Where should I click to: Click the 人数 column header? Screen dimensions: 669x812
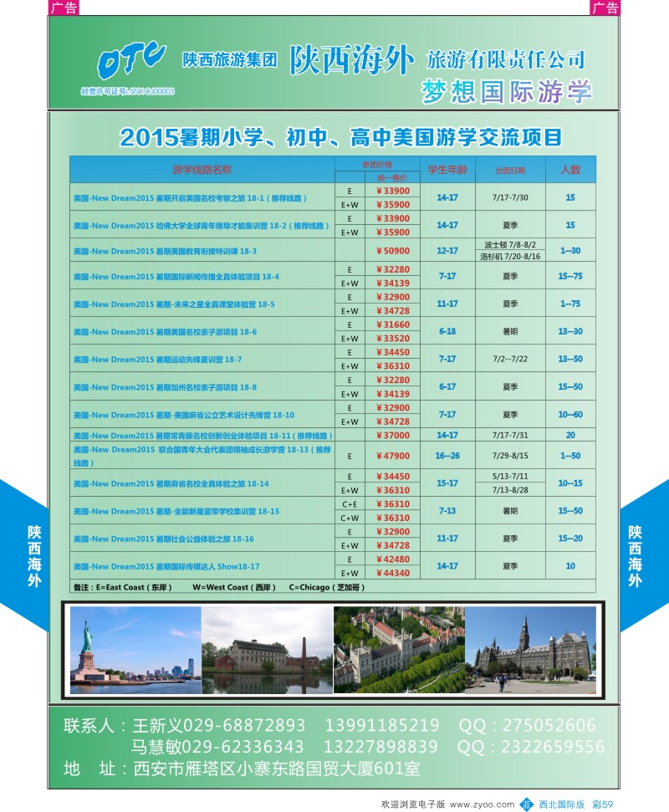pos(570,169)
